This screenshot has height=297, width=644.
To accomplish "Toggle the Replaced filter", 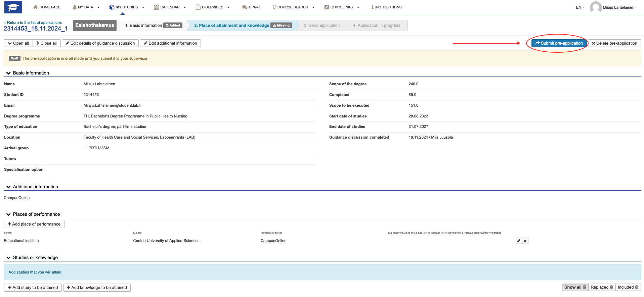I will click(x=602, y=287).
